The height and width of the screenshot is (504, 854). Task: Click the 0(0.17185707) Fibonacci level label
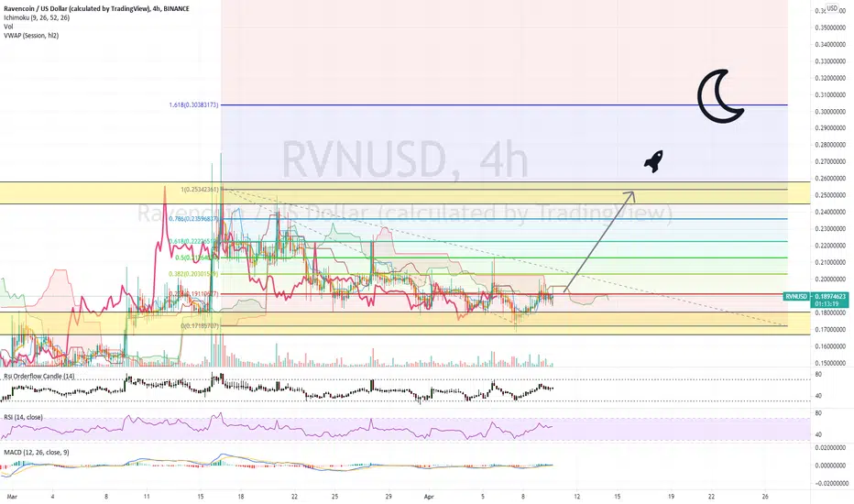point(200,326)
